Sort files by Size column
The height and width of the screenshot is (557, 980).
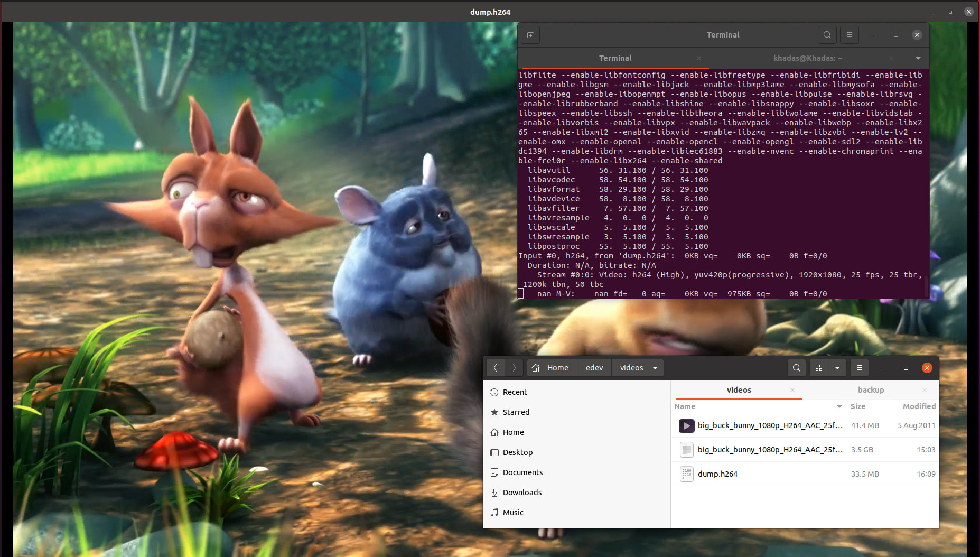coord(867,406)
